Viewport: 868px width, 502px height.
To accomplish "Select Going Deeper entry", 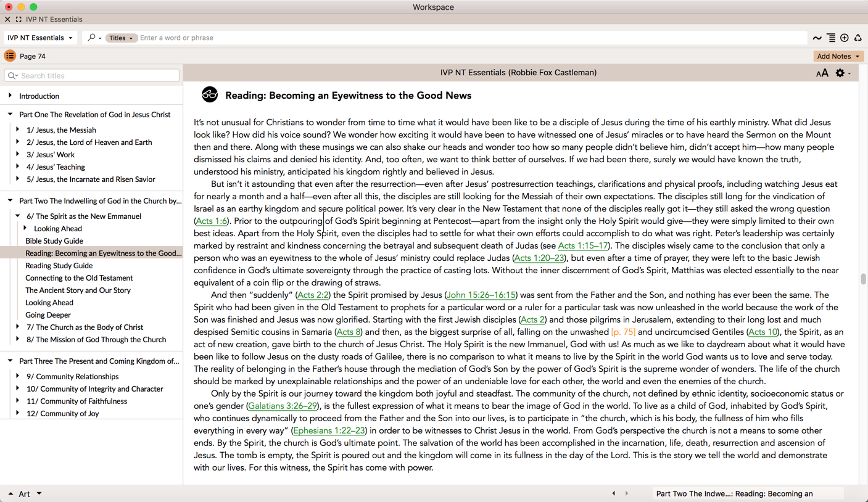I will click(x=48, y=315).
